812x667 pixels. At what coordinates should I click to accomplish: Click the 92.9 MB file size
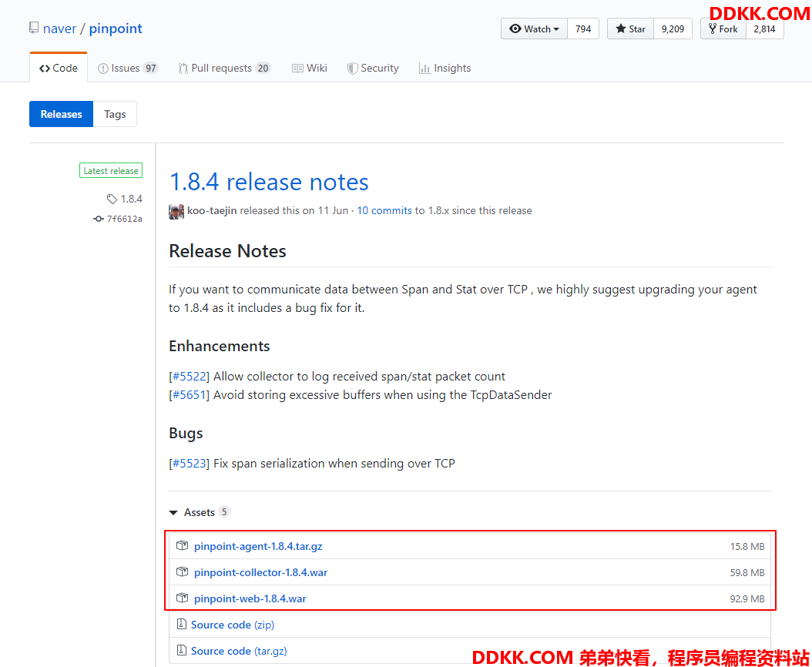click(x=747, y=598)
